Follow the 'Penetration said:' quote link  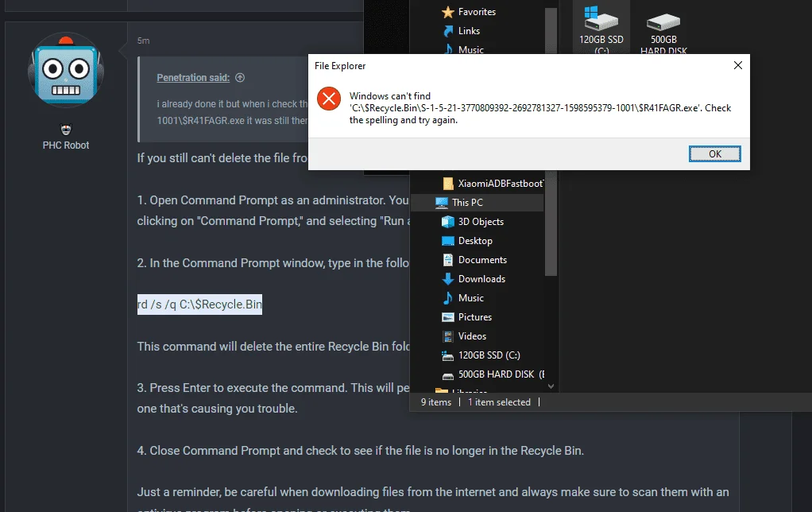(x=193, y=78)
